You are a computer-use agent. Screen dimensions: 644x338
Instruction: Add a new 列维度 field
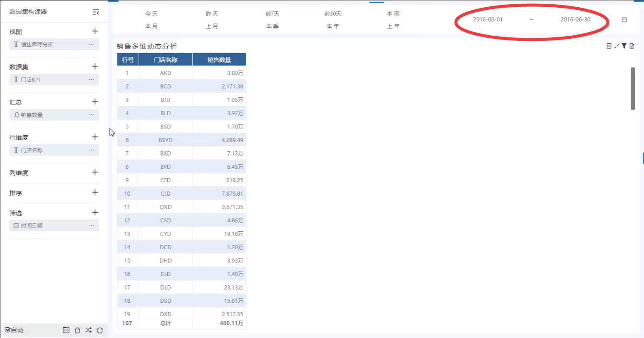(x=95, y=172)
